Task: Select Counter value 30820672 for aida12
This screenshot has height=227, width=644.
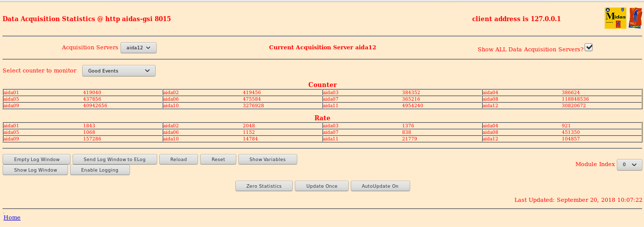Action: click(x=574, y=106)
